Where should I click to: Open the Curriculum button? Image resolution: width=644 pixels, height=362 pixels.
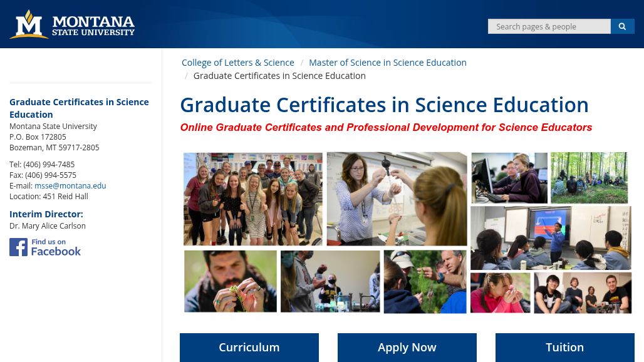pyautogui.click(x=249, y=348)
